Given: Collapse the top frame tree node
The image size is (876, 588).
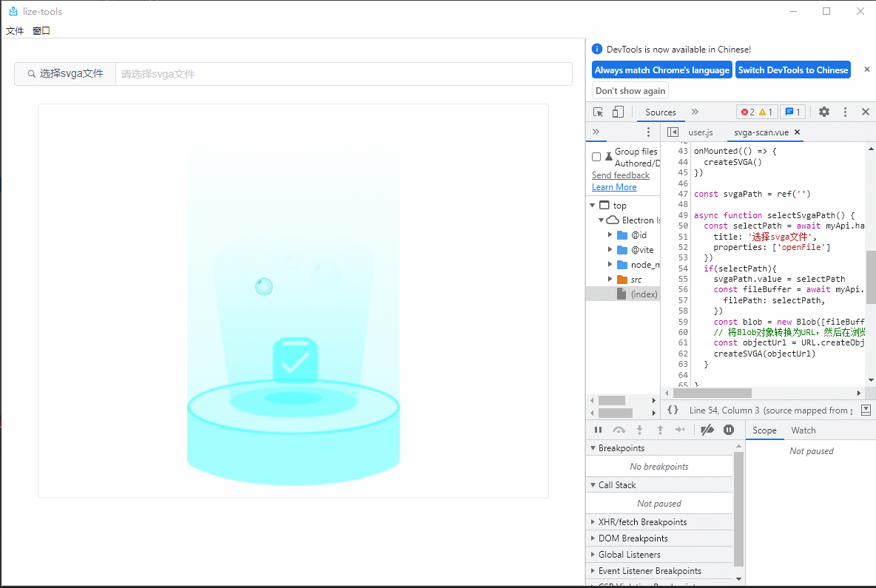Looking at the screenshot, I should [592, 206].
